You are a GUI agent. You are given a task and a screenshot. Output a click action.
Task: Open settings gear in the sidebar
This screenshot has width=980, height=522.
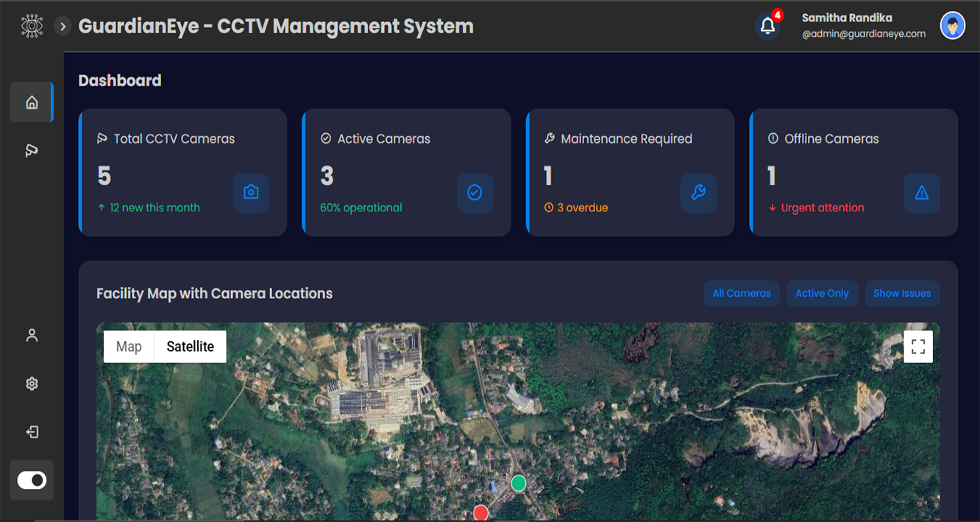coord(32,384)
